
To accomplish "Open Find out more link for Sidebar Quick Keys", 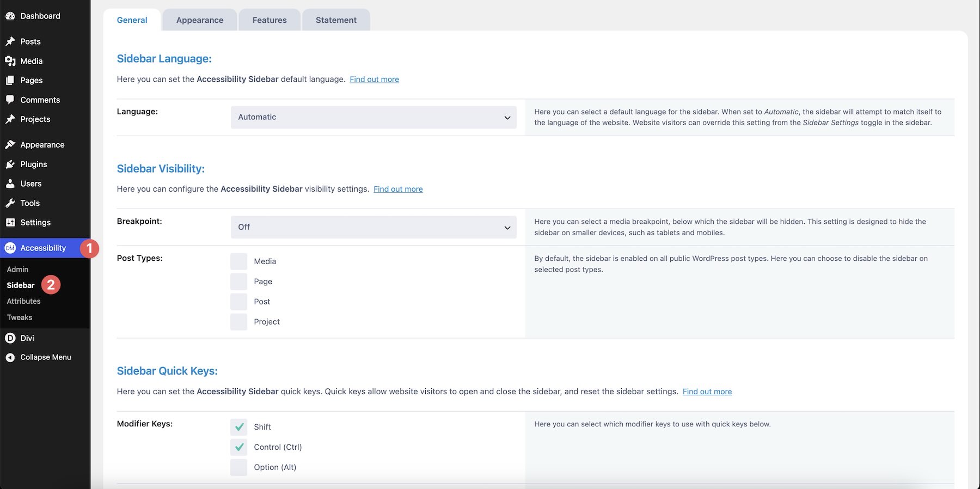I will (707, 392).
